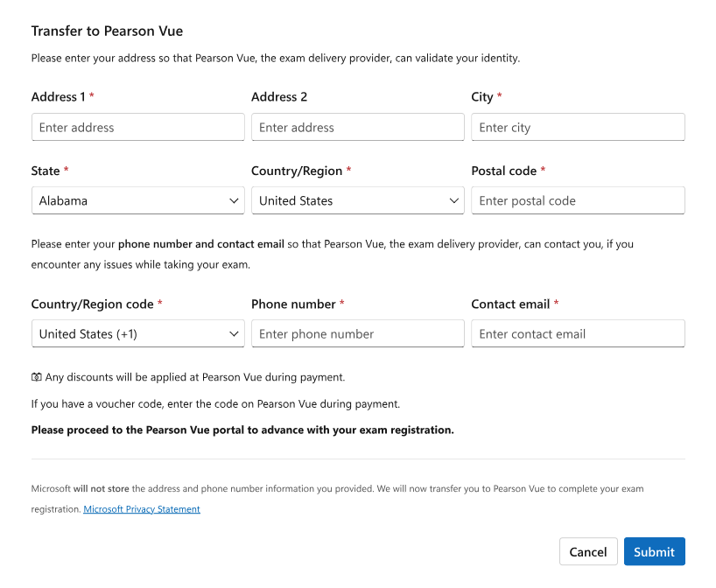Click the Address 1 input field
This screenshot has height=588, width=716.
(x=138, y=127)
